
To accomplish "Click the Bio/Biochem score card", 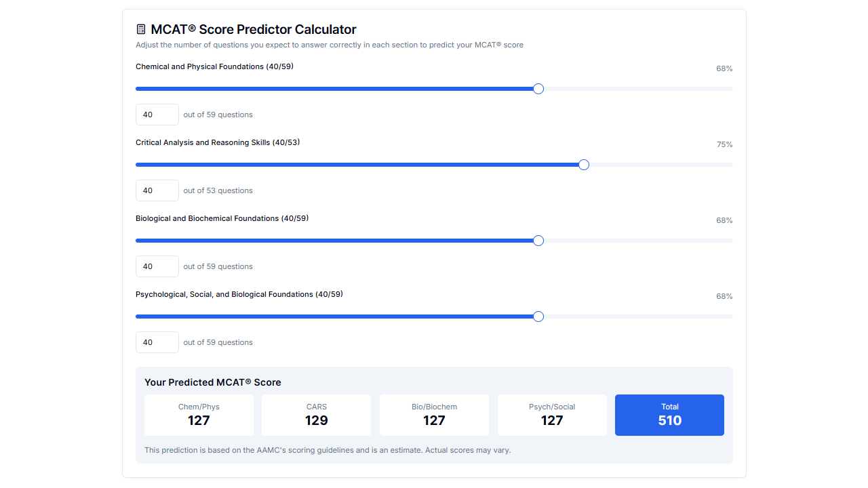I will [x=434, y=415].
